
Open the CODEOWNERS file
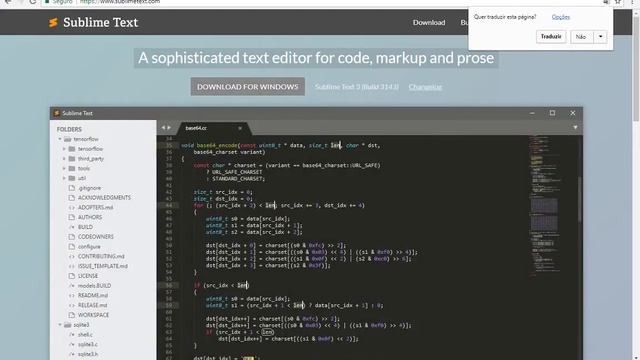pos(96,237)
